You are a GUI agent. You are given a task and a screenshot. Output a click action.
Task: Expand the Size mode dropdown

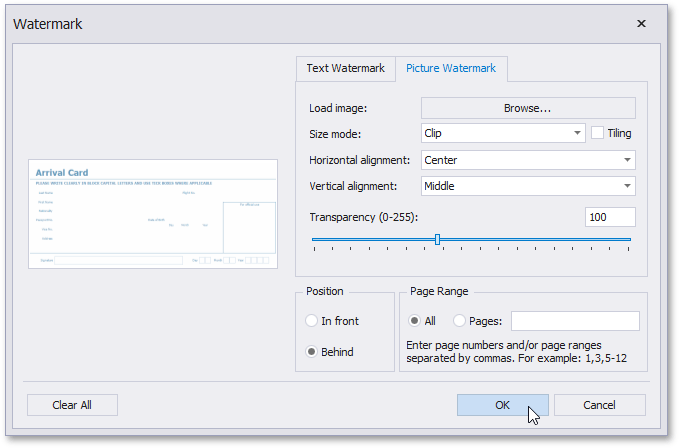(x=578, y=133)
